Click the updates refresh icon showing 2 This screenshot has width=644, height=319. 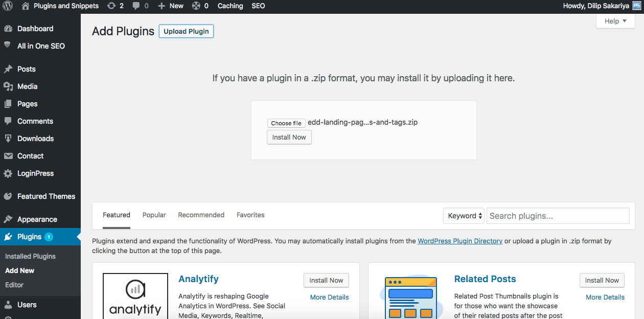pos(111,6)
